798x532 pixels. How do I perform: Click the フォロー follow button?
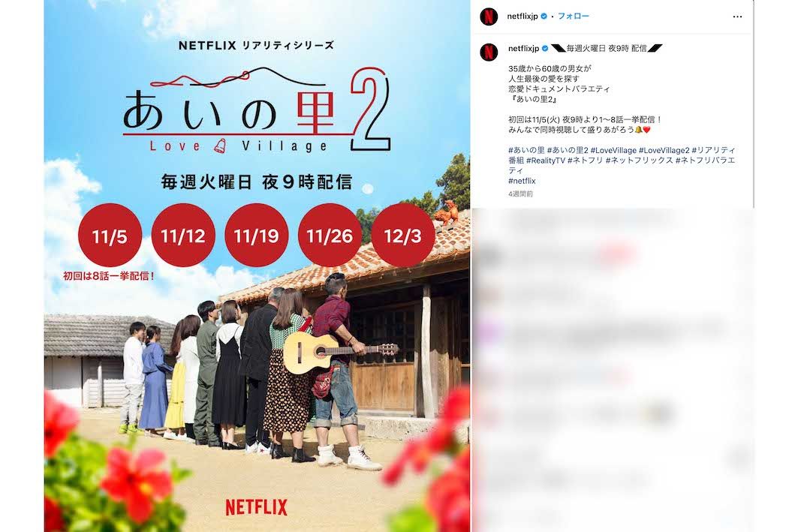point(573,17)
